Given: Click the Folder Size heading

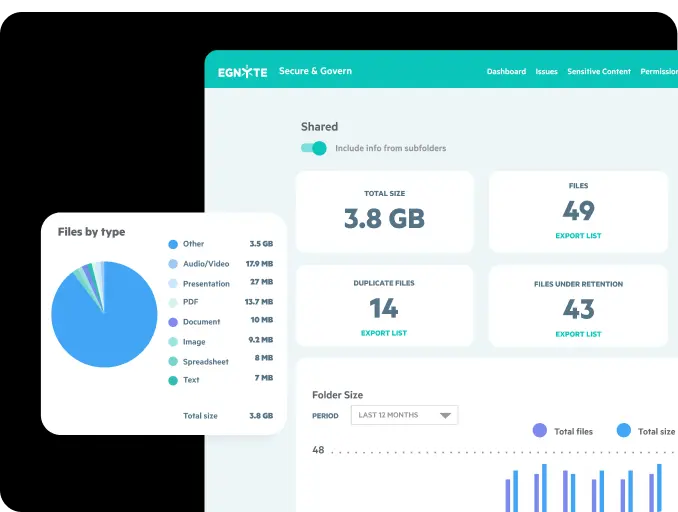Looking at the screenshot, I should pyautogui.click(x=337, y=395).
